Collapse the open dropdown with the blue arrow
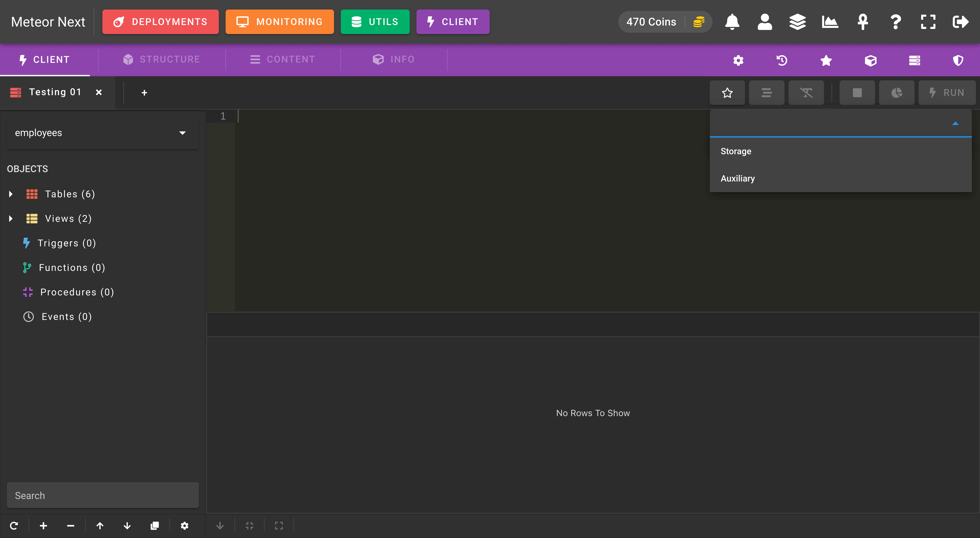Viewport: 980px width, 538px height. point(955,123)
